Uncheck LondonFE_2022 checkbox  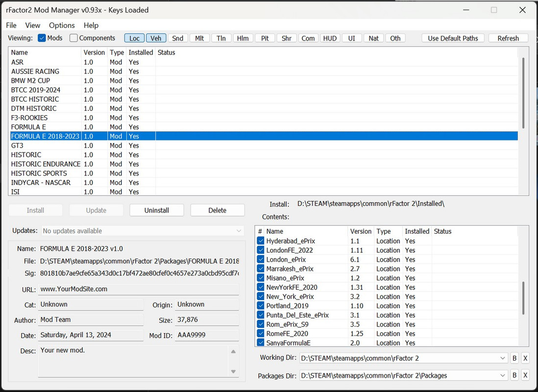[260, 250]
